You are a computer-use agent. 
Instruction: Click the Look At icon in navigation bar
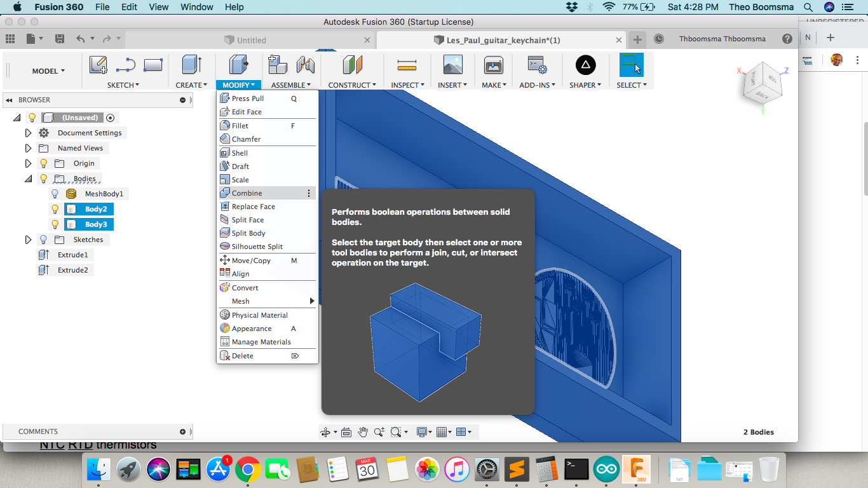click(x=346, y=432)
